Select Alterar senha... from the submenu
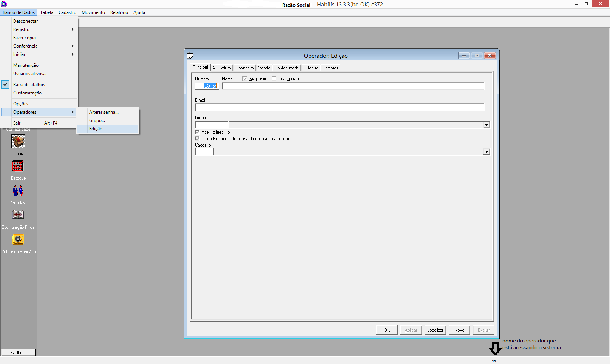The image size is (610, 364). [x=104, y=112]
